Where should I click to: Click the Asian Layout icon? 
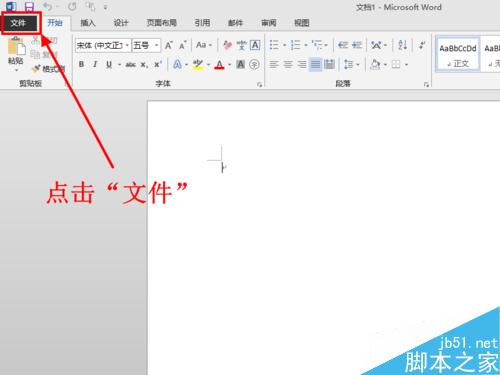pyautogui.click(x=376, y=45)
